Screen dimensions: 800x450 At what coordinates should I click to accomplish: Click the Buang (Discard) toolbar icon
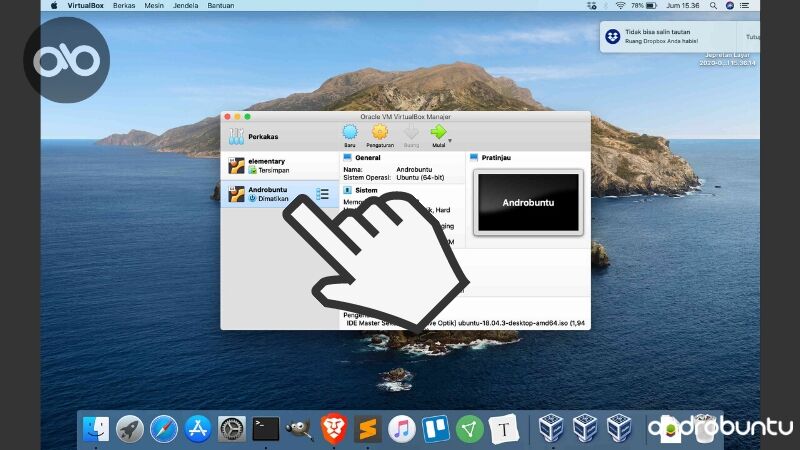(x=411, y=133)
